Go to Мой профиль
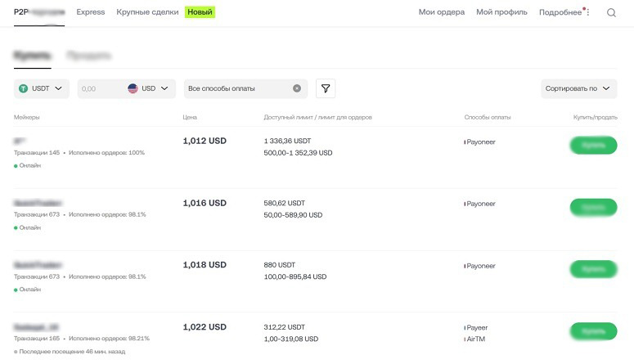The height and width of the screenshot is (364, 634). coord(501,12)
